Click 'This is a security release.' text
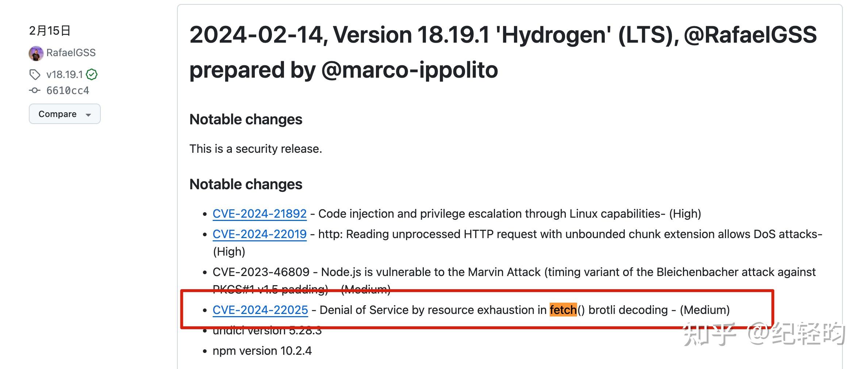868x369 pixels. [256, 149]
